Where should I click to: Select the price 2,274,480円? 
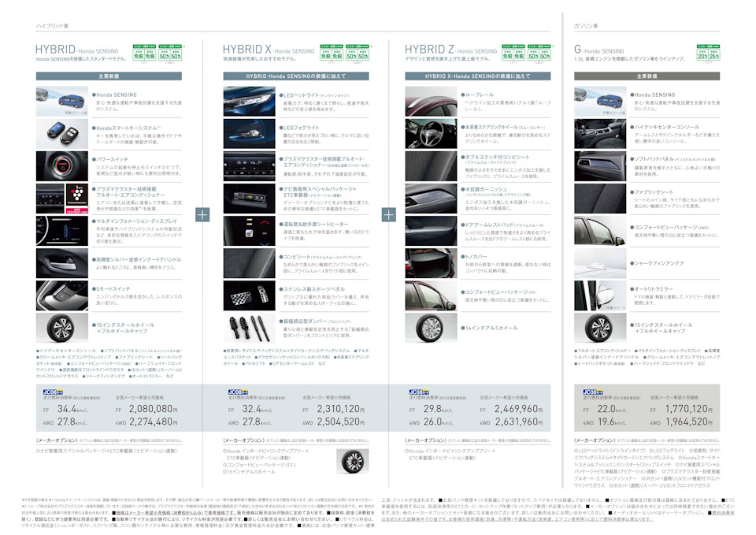coord(154,422)
